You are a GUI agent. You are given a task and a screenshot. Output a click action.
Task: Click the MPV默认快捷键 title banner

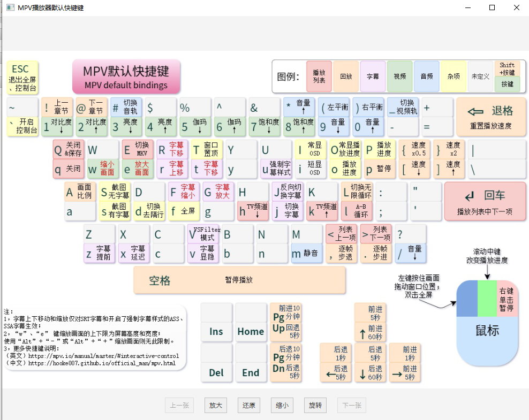click(x=126, y=77)
